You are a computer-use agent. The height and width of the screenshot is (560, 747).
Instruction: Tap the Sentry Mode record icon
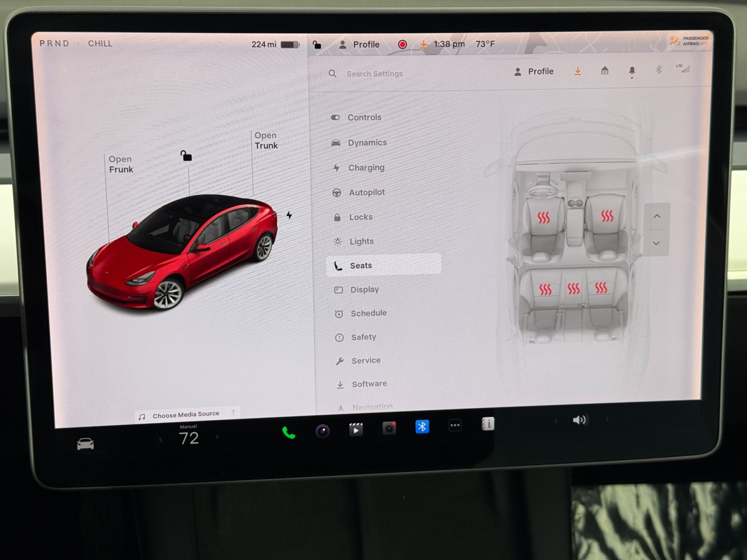click(402, 44)
